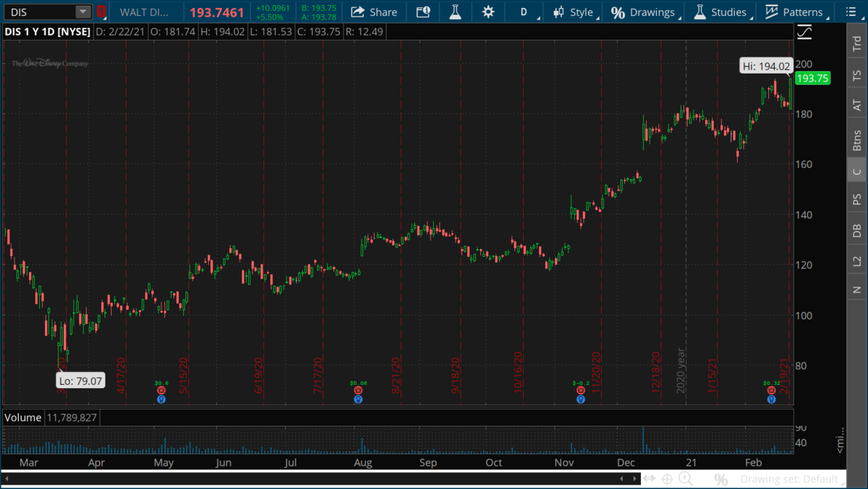Click the red earnings icon below $-0.2
This screenshot has width=868, height=489.
[x=580, y=390]
